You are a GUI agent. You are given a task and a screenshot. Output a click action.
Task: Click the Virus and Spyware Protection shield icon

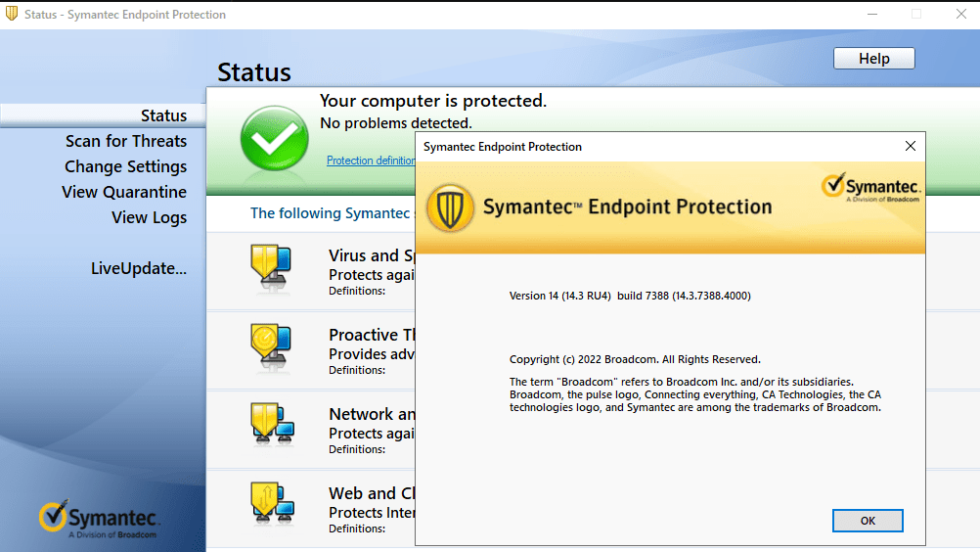(x=271, y=269)
